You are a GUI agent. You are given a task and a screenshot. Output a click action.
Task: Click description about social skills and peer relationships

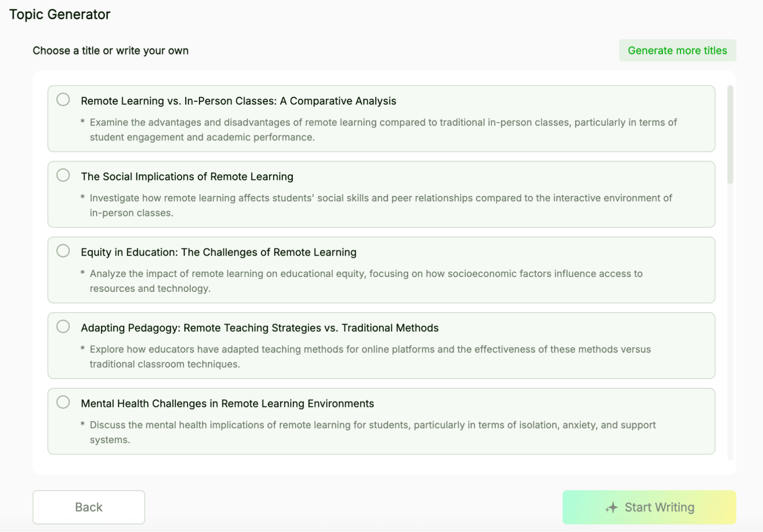[381, 205]
